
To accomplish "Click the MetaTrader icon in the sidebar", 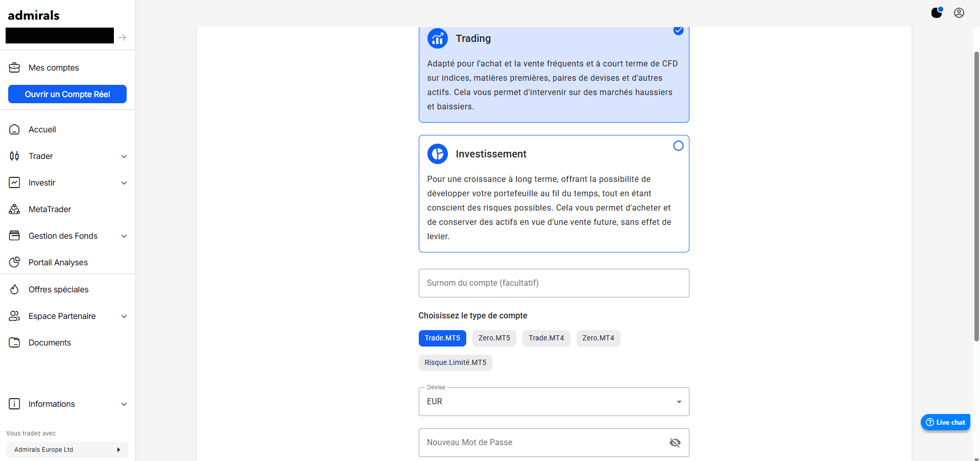I will tap(14, 209).
